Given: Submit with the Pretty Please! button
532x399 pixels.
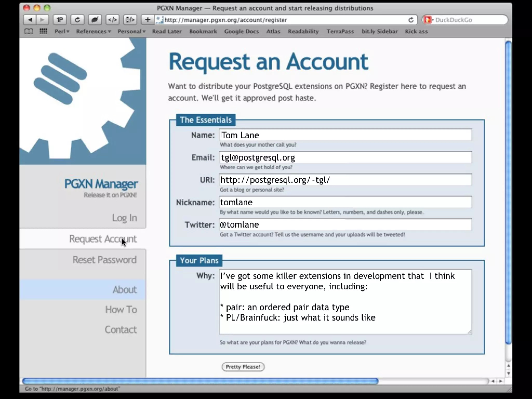Looking at the screenshot, I should pos(243,367).
